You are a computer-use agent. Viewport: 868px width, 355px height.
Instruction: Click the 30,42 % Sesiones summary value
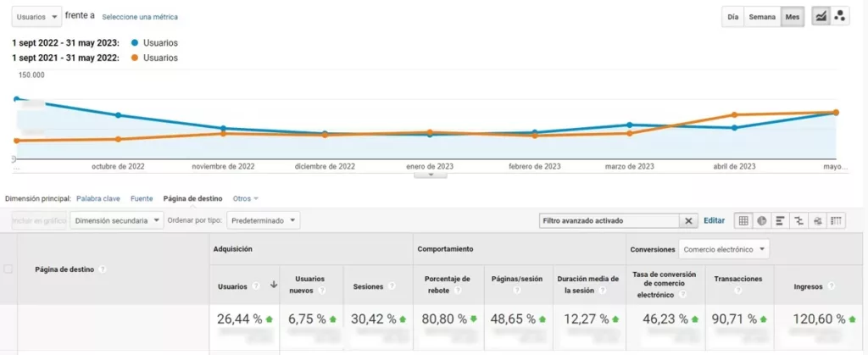pyautogui.click(x=375, y=319)
